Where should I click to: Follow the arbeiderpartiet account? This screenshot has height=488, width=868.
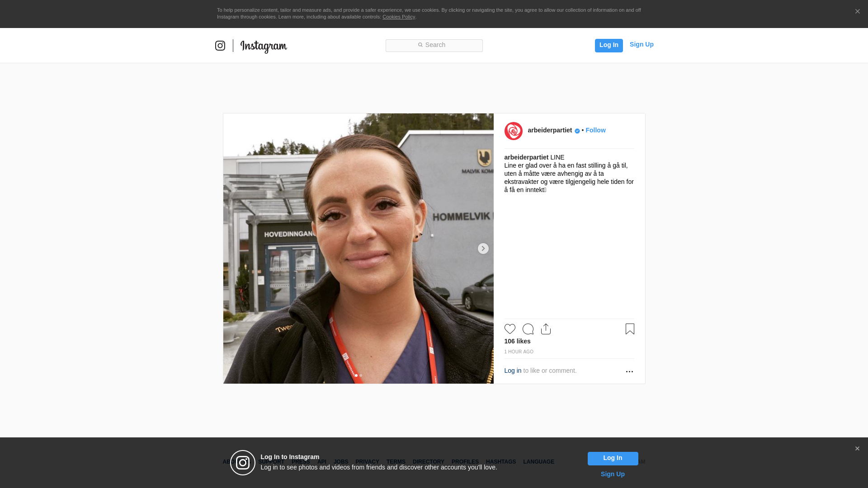(595, 130)
